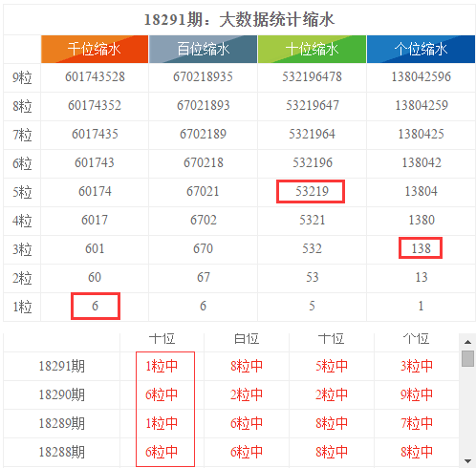Click 9粒中 result in 个位 column
The height and width of the screenshot is (468, 476).
coord(417,394)
